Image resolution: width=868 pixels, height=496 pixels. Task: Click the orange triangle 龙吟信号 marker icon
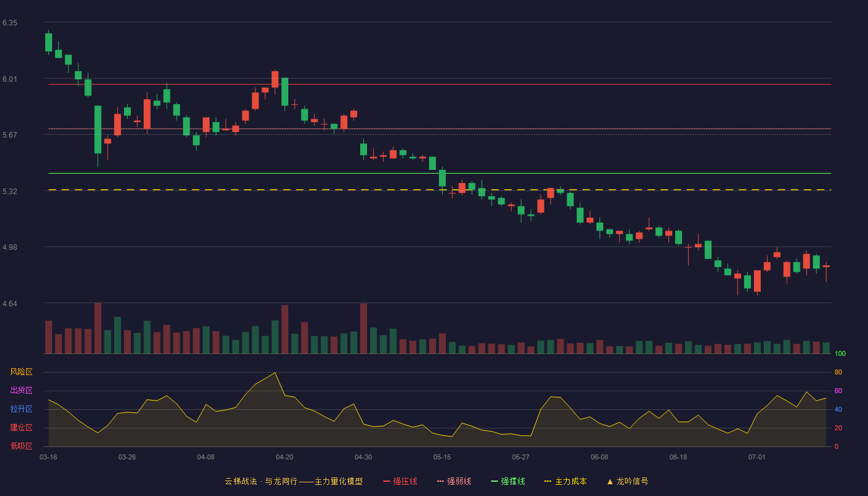pyautogui.click(x=610, y=481)
